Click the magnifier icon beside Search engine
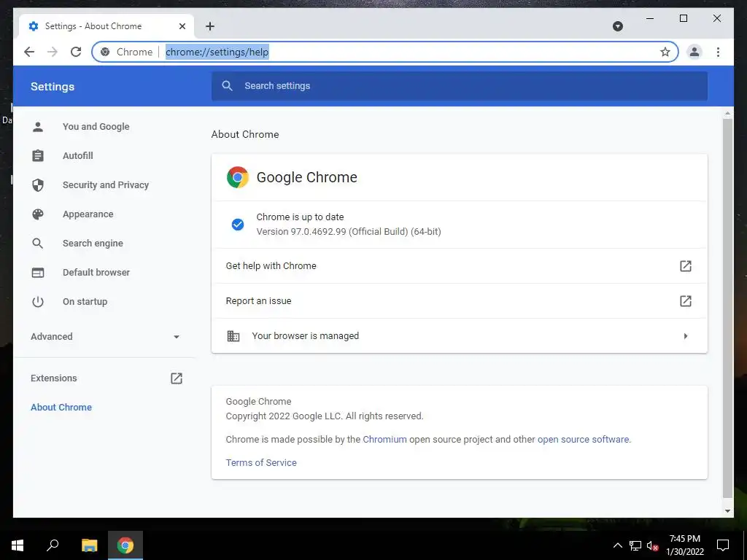Screen dimensions: 747x560 click(38, 244)
